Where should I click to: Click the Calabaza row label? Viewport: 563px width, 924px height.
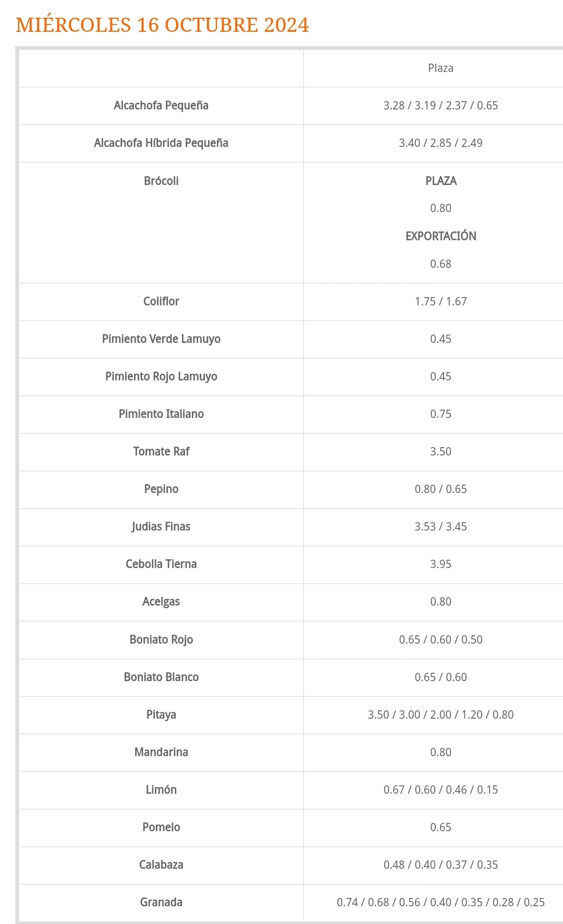click(161, 865)
